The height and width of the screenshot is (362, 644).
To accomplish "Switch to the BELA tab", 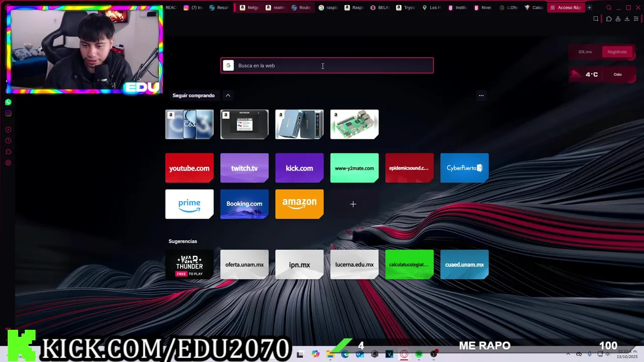I will (380, 8).
